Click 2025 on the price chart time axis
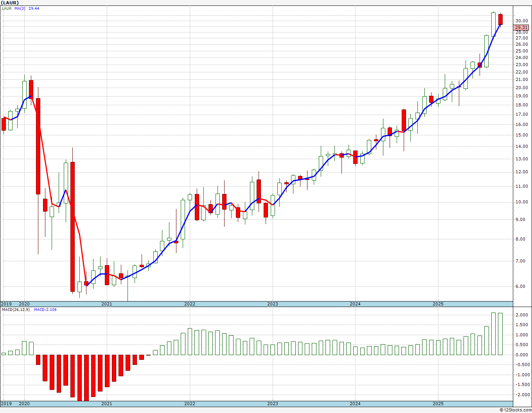The height and width of the screenshot is (413, 532). pos(438,304)
